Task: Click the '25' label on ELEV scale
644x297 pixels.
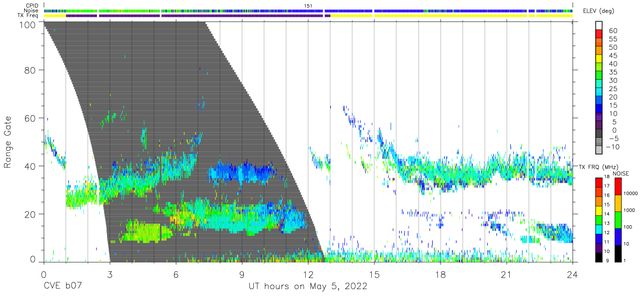Action: (613, 89)
